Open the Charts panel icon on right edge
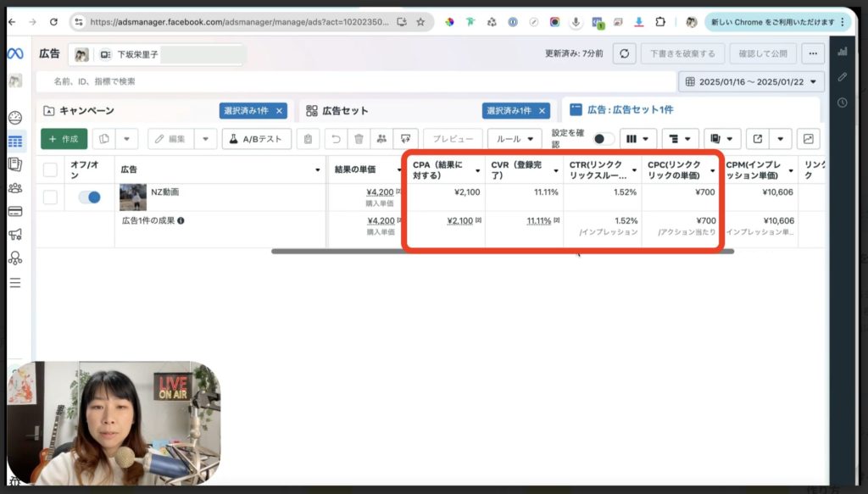Screen dimensions: 868x494 pos(843,53)
